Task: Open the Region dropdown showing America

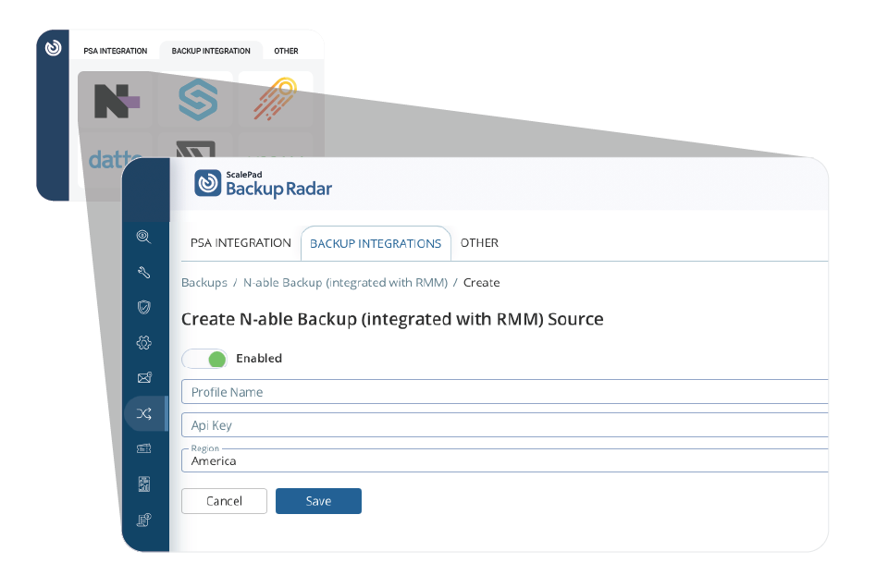Action: (x=504, y=460)
